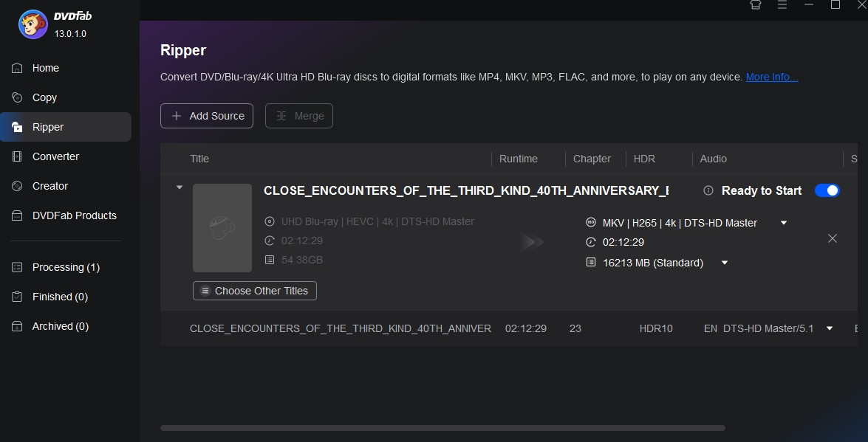Click the HDR column header
This screenshot has width=868, height=442.
point(644,159)
